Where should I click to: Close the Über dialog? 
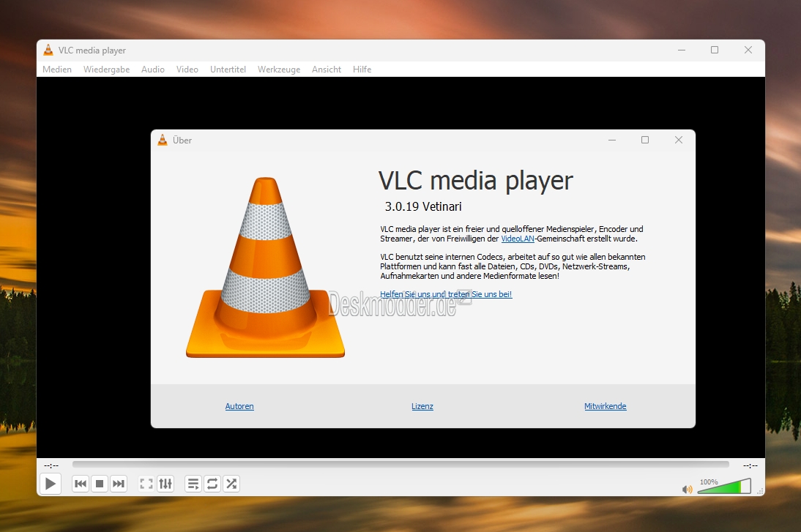(679, 140)
